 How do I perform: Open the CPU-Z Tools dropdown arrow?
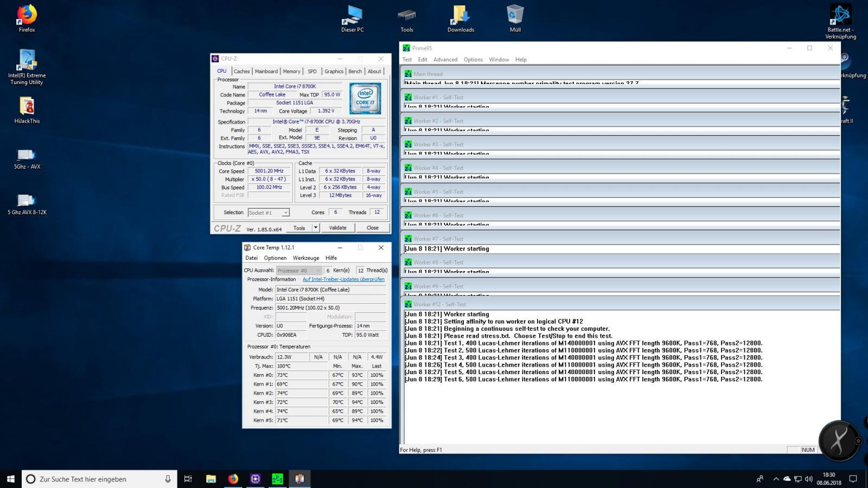(x=316, y=228)
